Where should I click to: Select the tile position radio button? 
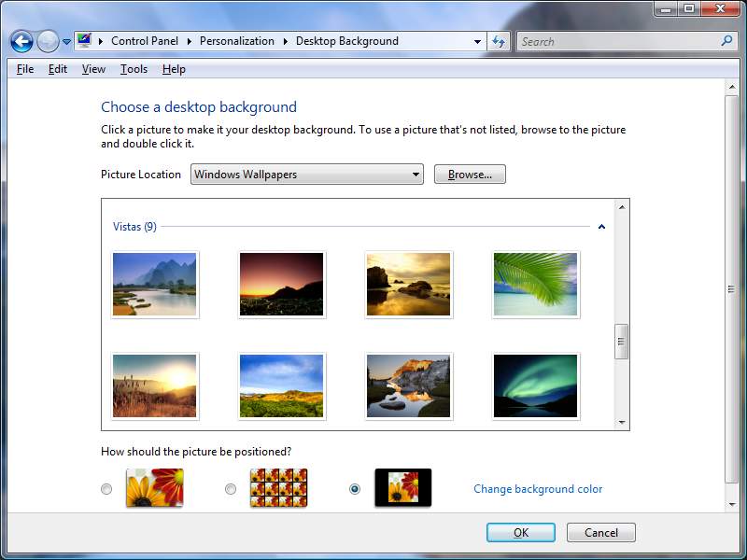(x=231, y=489)
